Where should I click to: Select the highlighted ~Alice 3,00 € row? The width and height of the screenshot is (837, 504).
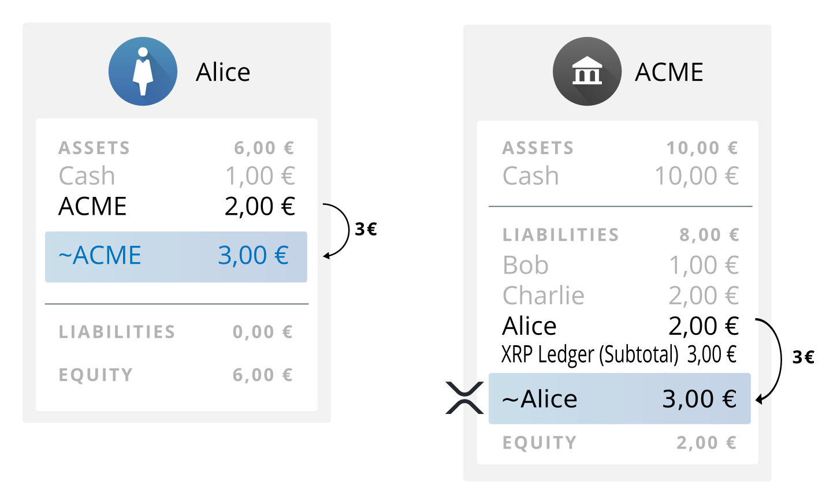point(619,398)
